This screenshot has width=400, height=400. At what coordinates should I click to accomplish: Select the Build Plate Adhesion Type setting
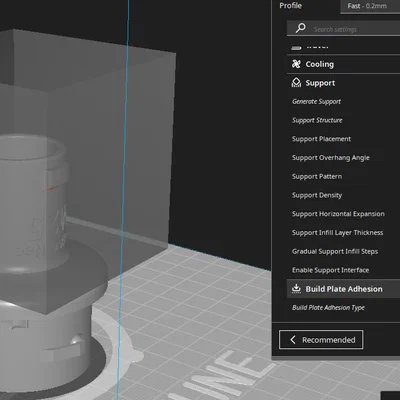(328, 308)
